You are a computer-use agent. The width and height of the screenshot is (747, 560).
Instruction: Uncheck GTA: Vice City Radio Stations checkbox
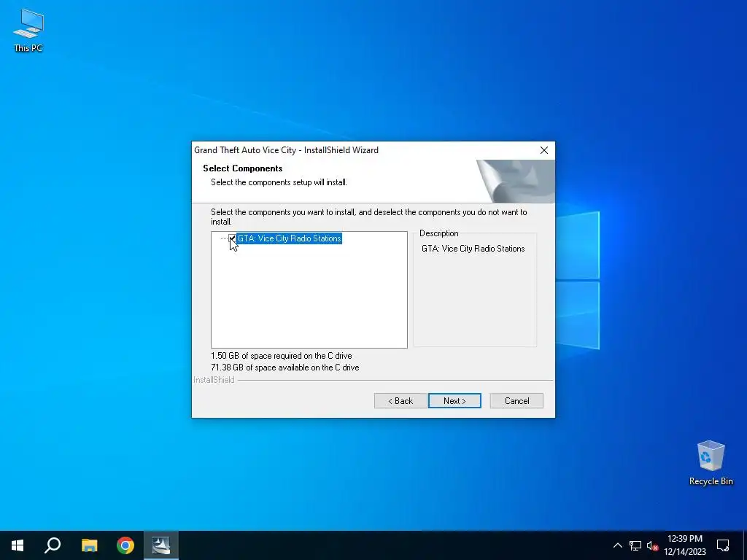point(232,238)
